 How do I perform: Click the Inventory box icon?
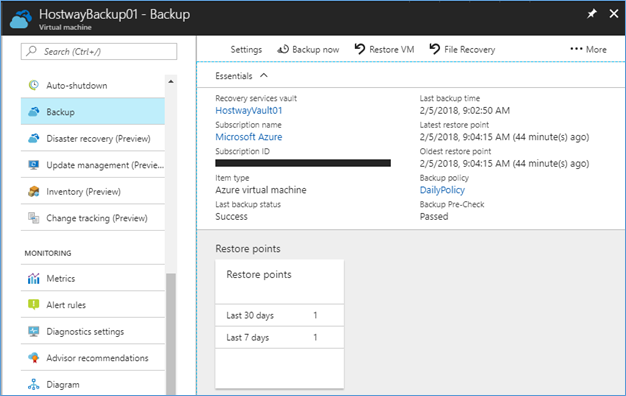click(34, 192)
